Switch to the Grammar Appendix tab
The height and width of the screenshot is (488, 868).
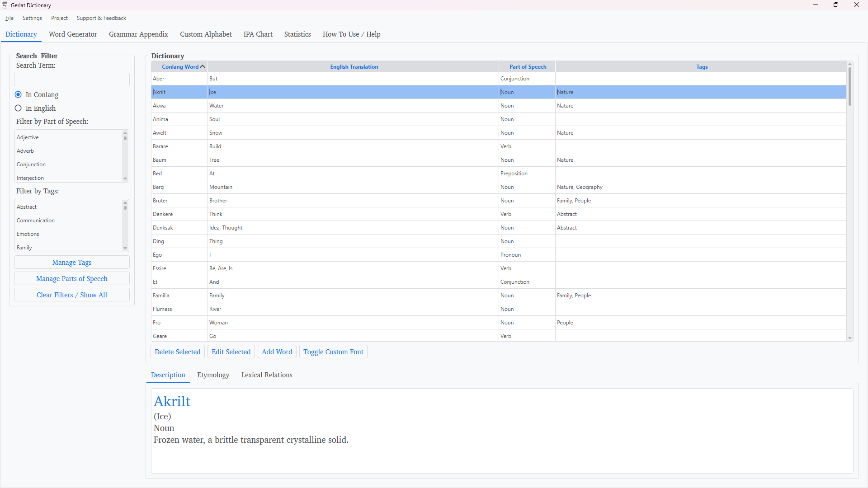click(x=138, y=34)
